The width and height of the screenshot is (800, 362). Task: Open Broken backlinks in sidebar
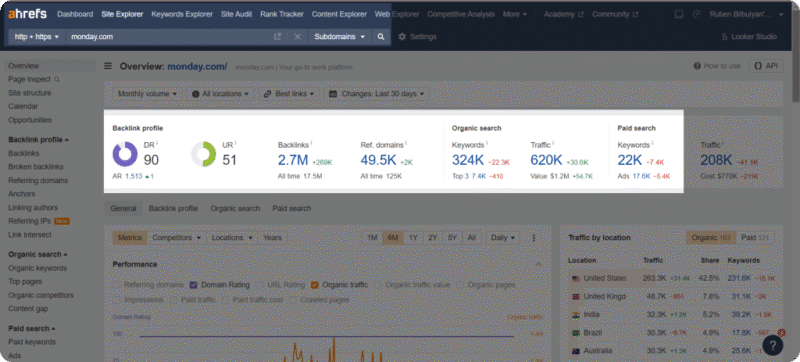point(36,167)
